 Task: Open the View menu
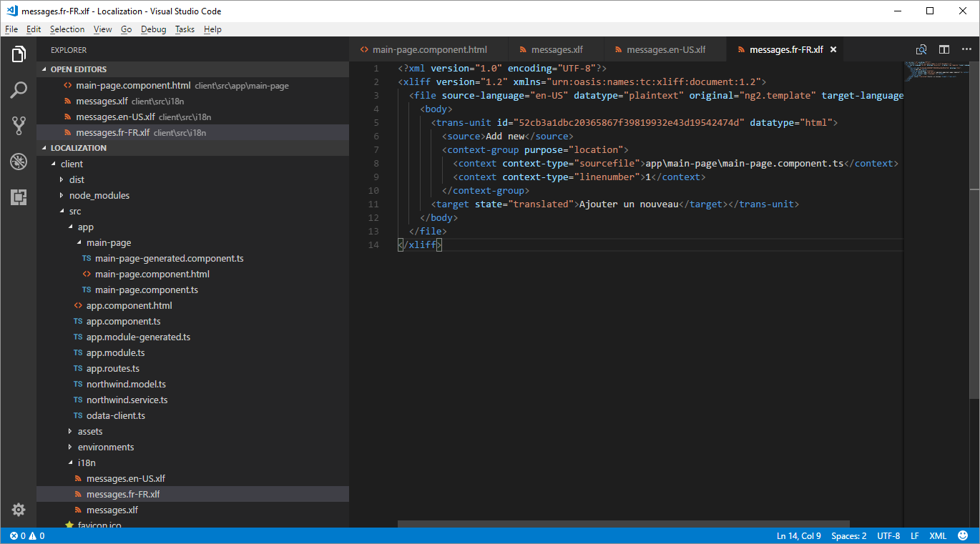pyautogui.click(x=103, y=29)
